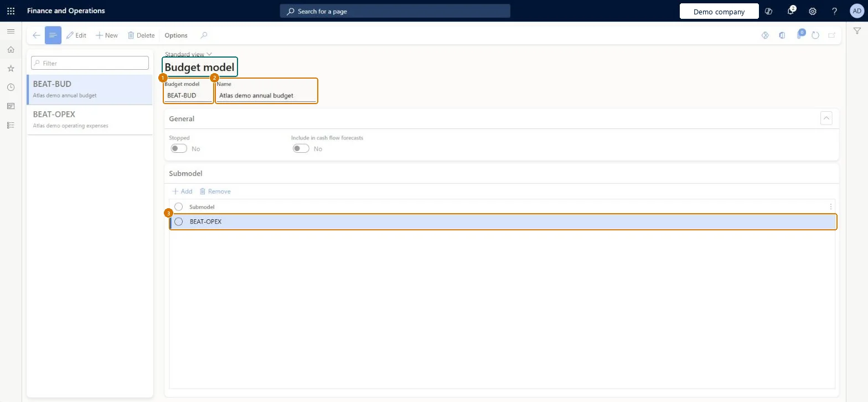Image resolution: width=868 pixels, height=402 pixels.
Task: Open the Help question mark
Action: coord(835,11)
